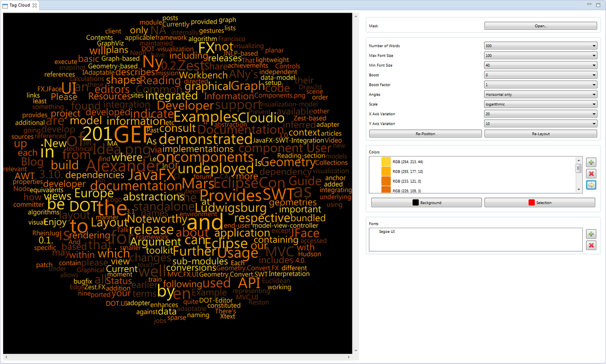Expand the Boost Factor dropdown

click(593, 84)
